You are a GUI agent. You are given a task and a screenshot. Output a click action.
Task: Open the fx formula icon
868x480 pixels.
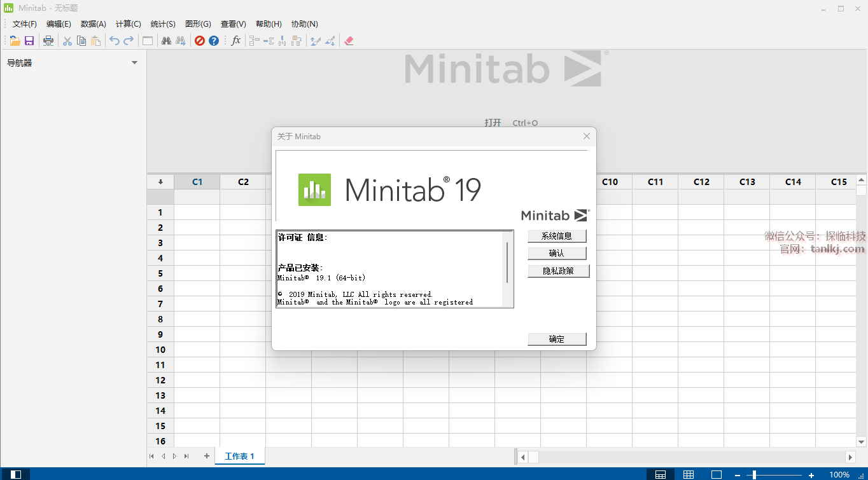pos(236,41)
